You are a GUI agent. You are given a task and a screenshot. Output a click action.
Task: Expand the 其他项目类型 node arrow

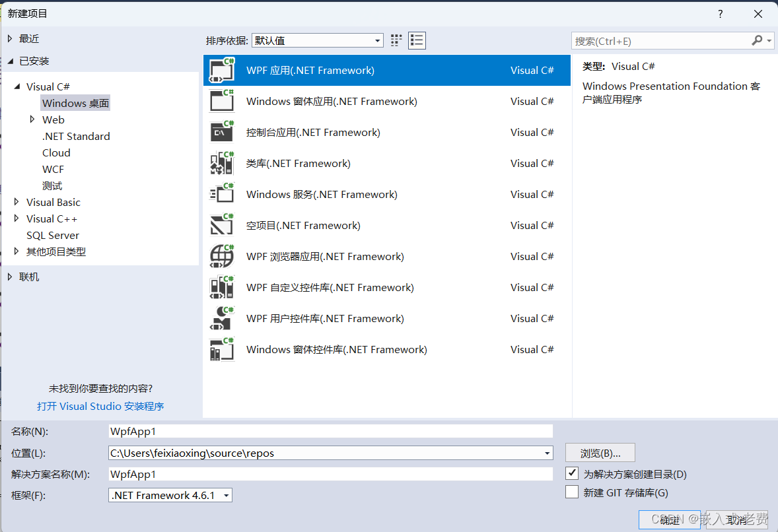click(x=17, y=251)
